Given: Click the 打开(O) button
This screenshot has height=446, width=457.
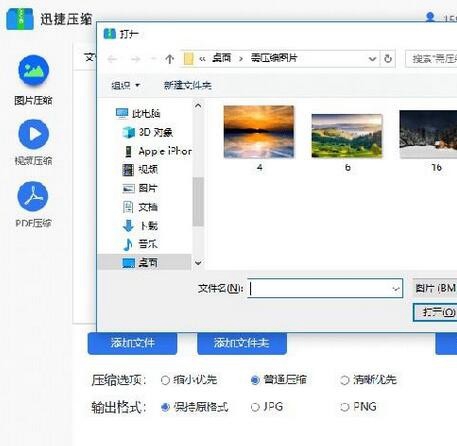Looking at the screenshot, I should 435,312.
